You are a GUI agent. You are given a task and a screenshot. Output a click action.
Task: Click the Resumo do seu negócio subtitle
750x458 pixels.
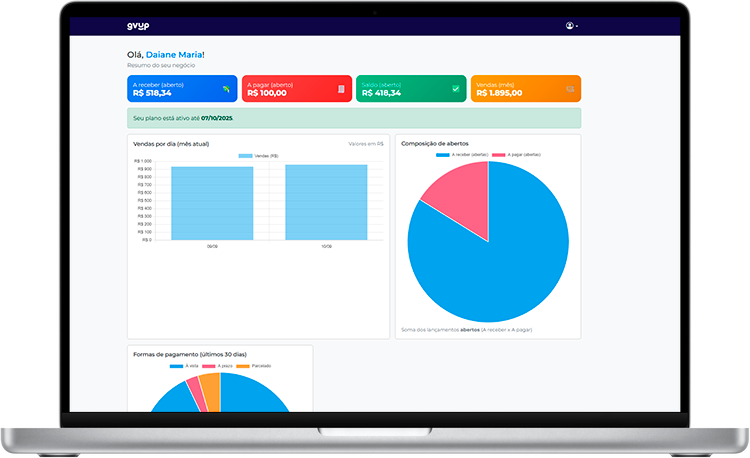click(161, 65)
